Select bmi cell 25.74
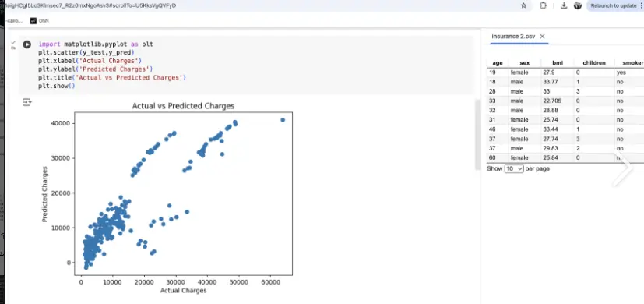Image resolution: width=644 pixels, height=304 pixels. tap(558, 120)
